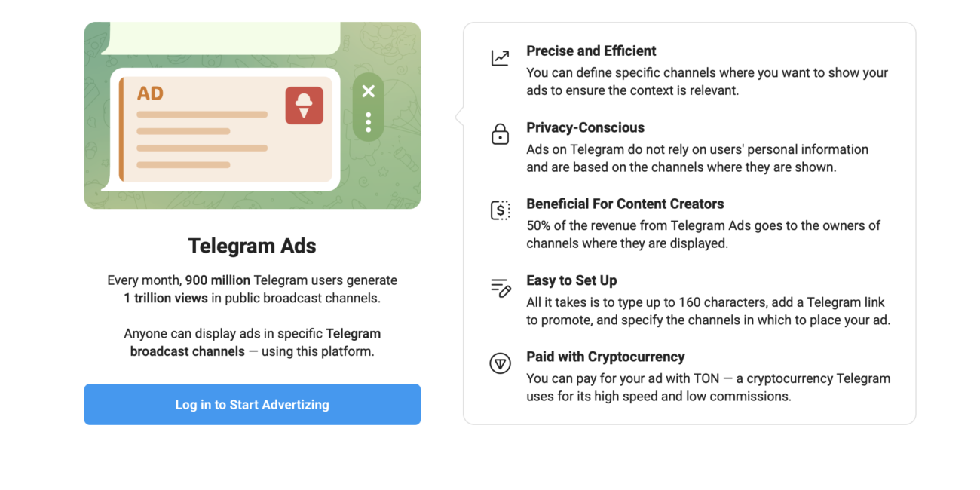This screenshot has width=980, height=490.
Task: Open the three-dot menu on the sample ad
Action: [368, 123]
